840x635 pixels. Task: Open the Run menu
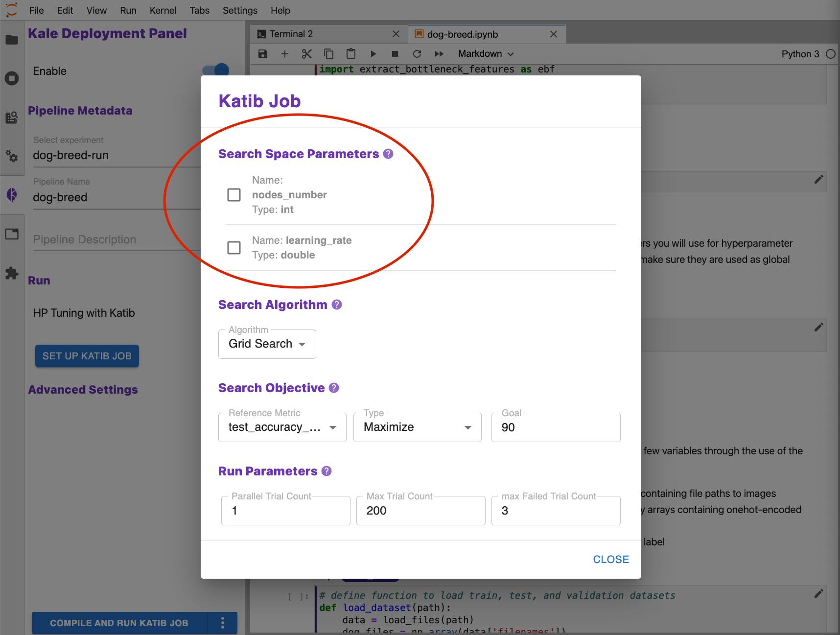pyautogui.click(x=128, y=10)
